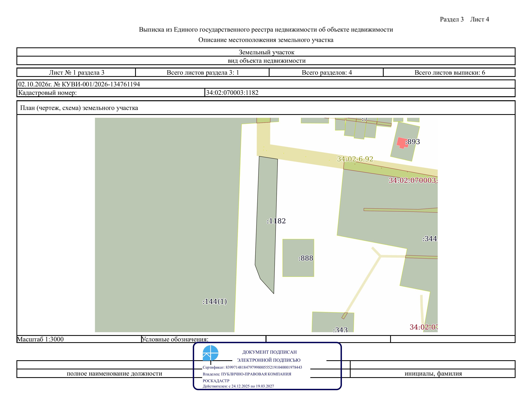Click parcel label :888 on the map
532x411 pixels.
306,258
